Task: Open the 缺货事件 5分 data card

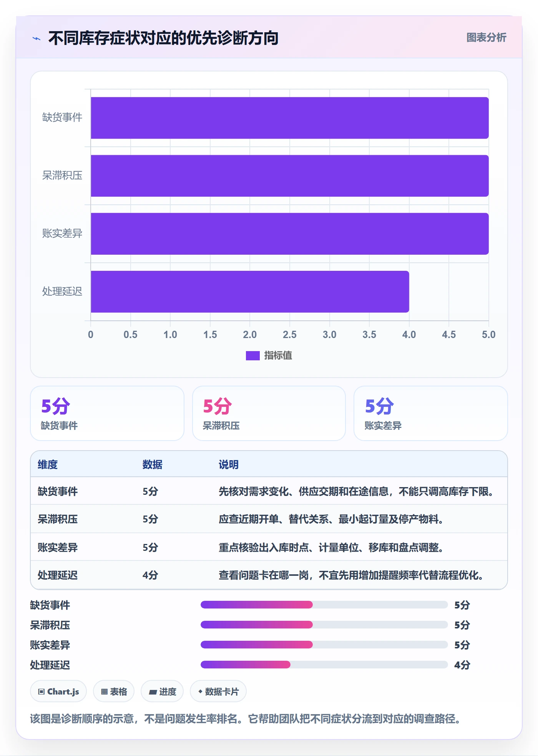Action: (107, 413)
